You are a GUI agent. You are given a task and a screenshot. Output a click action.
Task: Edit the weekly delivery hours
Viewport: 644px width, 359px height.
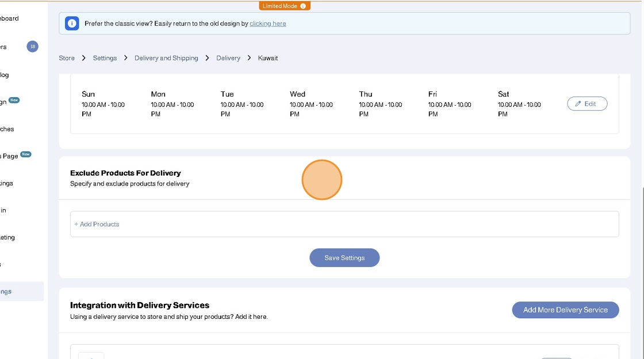586,104
